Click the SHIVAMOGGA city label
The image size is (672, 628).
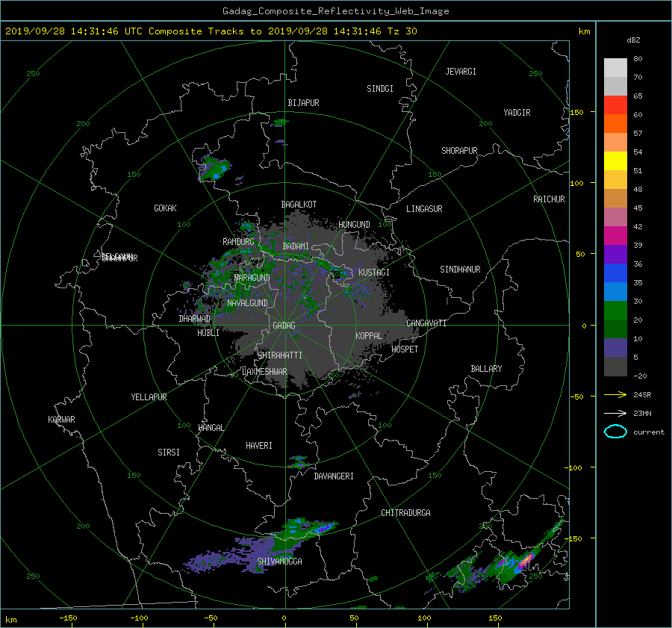coord(279,561)
